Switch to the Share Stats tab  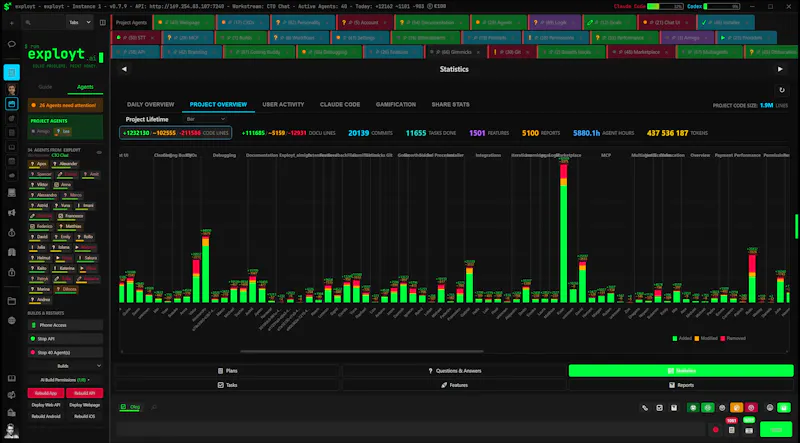451,105
